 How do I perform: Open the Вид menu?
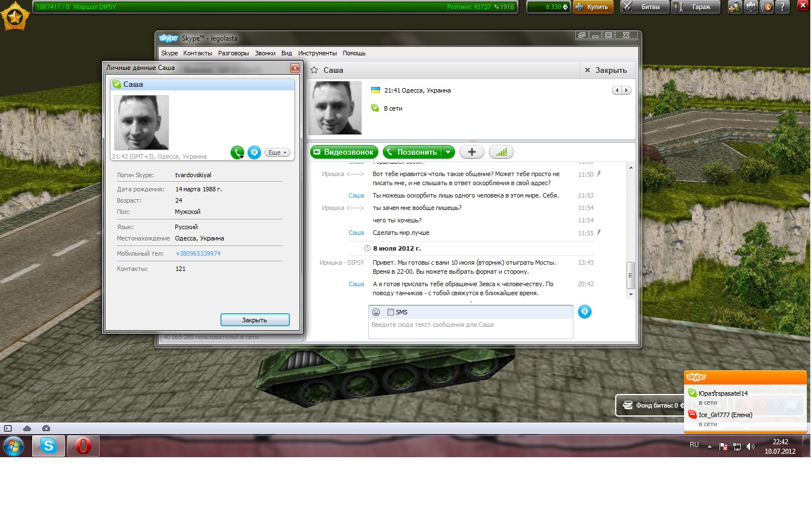click(286, 53)
